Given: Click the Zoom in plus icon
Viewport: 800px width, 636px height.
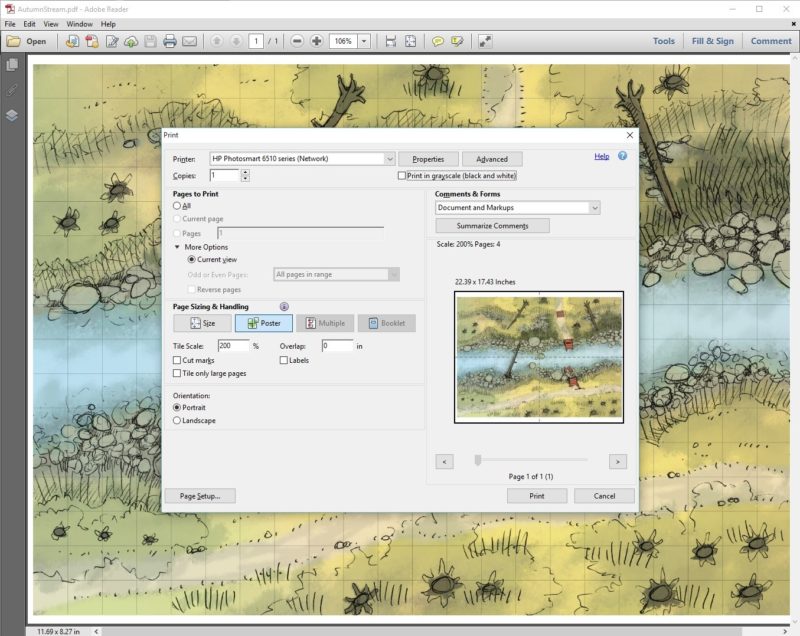Looking at the screenshot, I should click(x=316, y=41).
